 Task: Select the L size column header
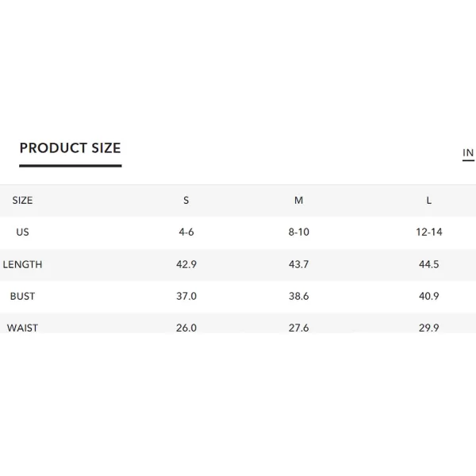428,201
